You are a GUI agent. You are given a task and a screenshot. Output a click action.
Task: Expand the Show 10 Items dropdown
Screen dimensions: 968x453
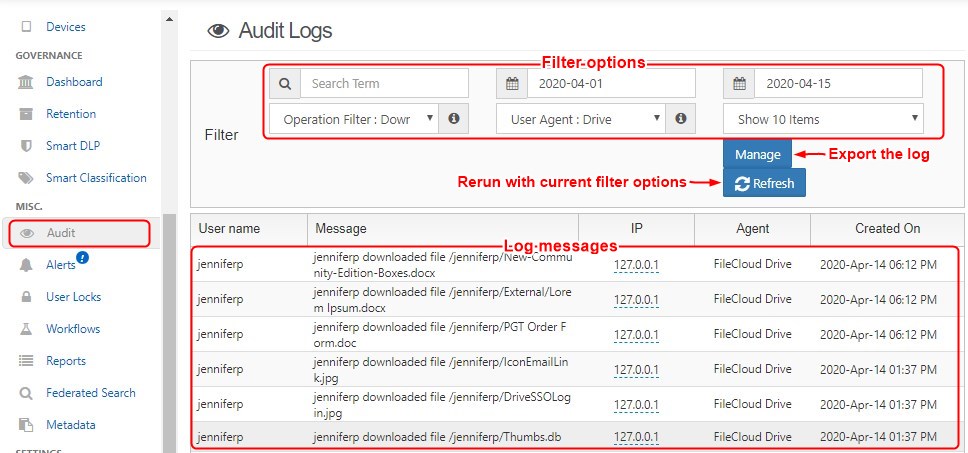coord(823,119)
